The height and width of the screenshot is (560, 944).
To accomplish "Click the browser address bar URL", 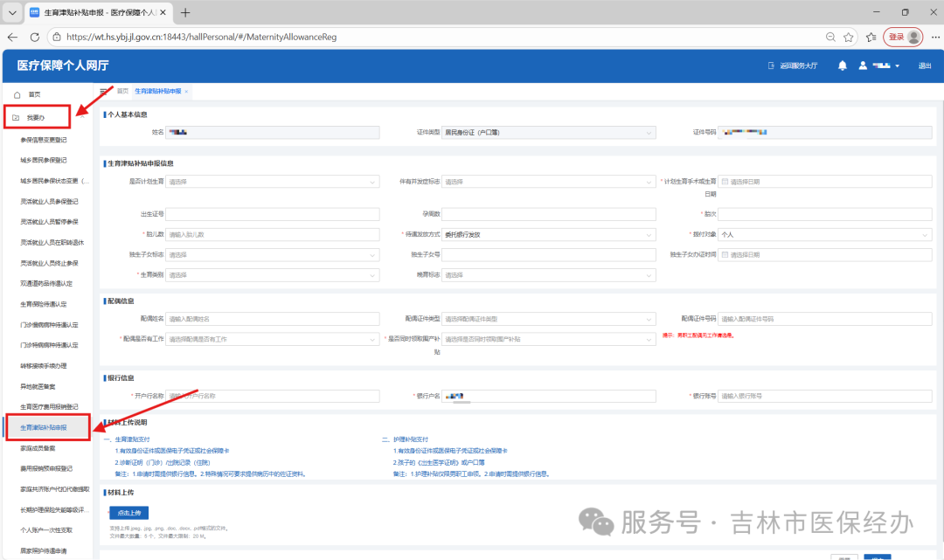I will coord(202,38).
